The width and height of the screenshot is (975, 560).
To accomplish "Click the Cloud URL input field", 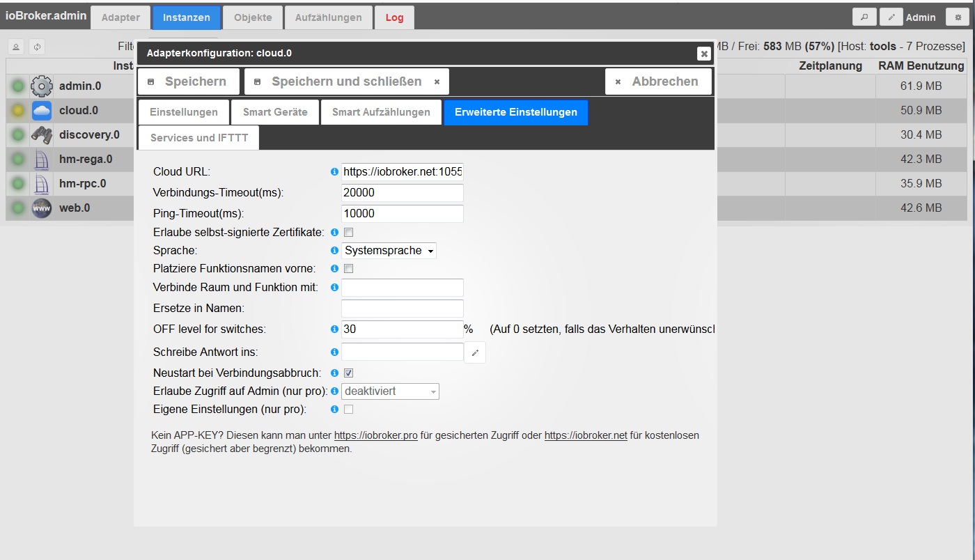I will (403, 172).
